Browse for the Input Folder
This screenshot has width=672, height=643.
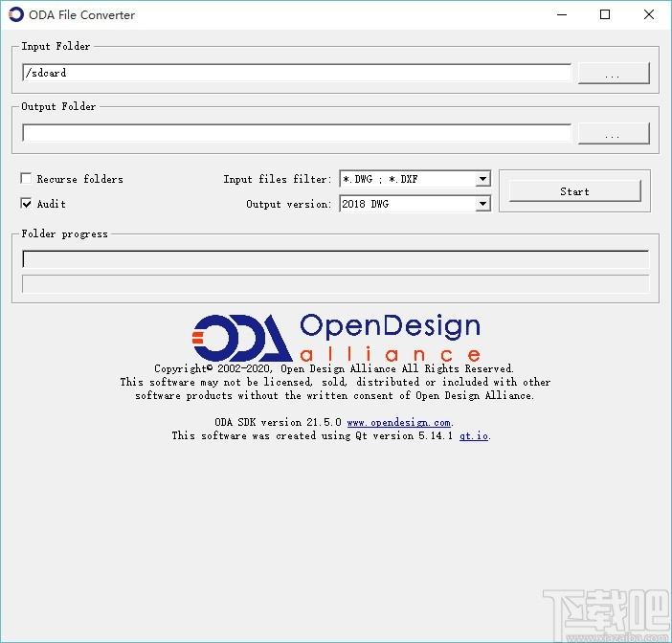[x=614, y=74]
